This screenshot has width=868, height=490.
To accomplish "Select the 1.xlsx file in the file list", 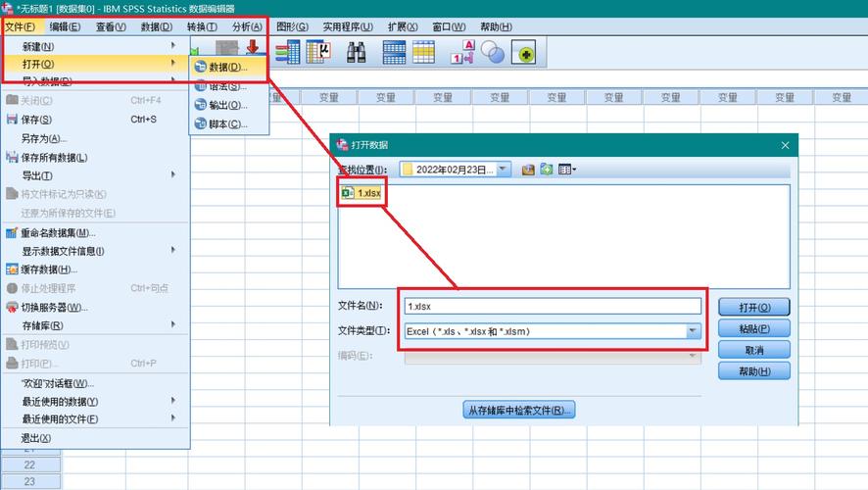I will (x=362, y=193).
